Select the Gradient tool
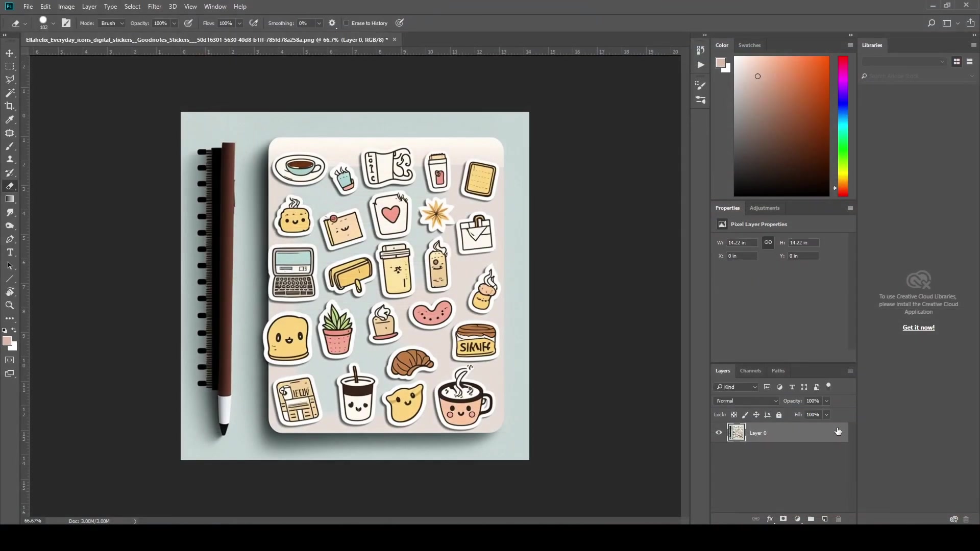Image resolution: width=980 pixels, height=551 pixels. pyautogui.click(x=10, y=199)
